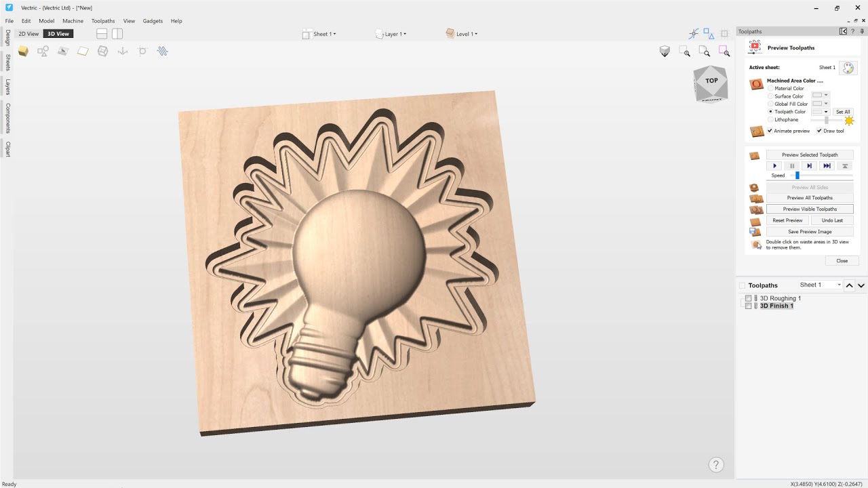Toggle Draw tool checkbox
868x488 pixels.
click(819, 131)
